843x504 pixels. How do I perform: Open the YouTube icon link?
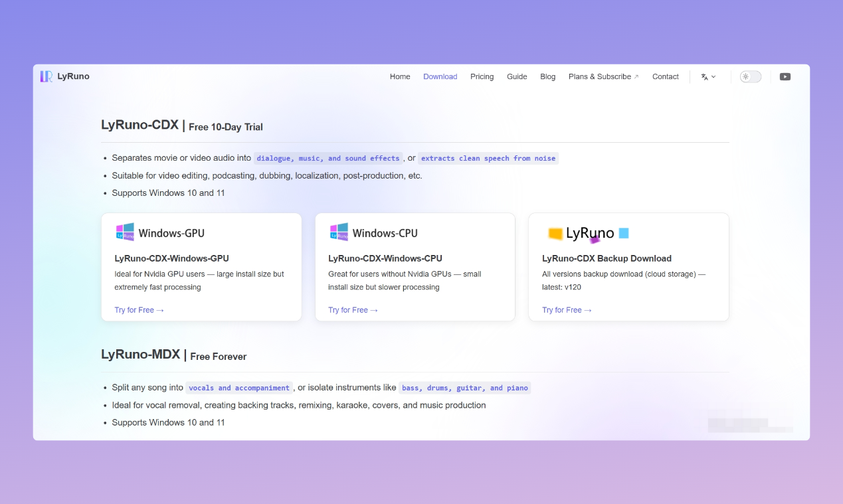[785, 77]
